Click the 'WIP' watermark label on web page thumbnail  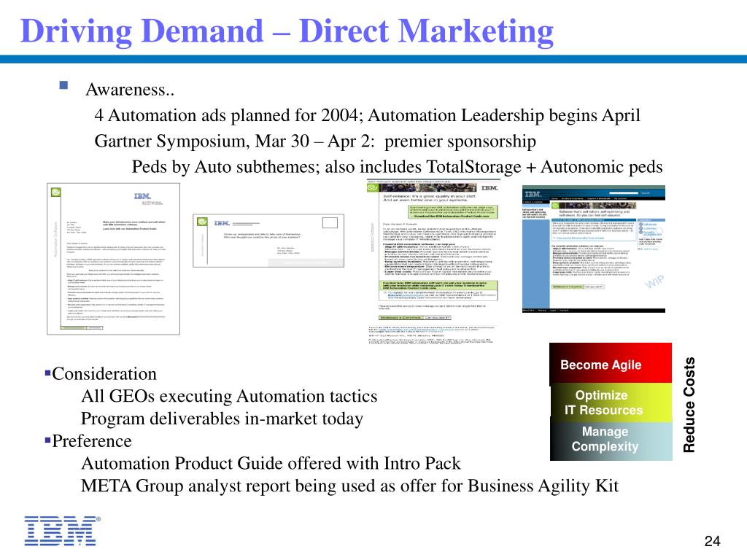(x=654, y=281)
